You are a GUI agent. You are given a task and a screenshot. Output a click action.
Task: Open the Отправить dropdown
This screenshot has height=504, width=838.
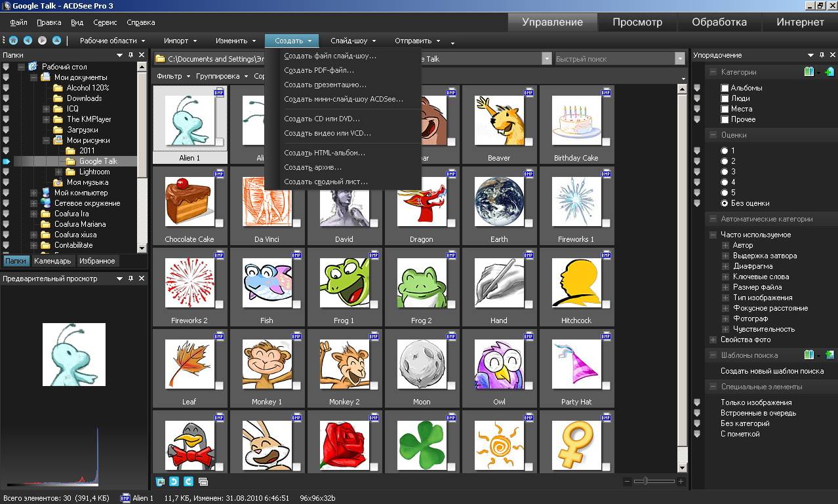tap(418, 41)
